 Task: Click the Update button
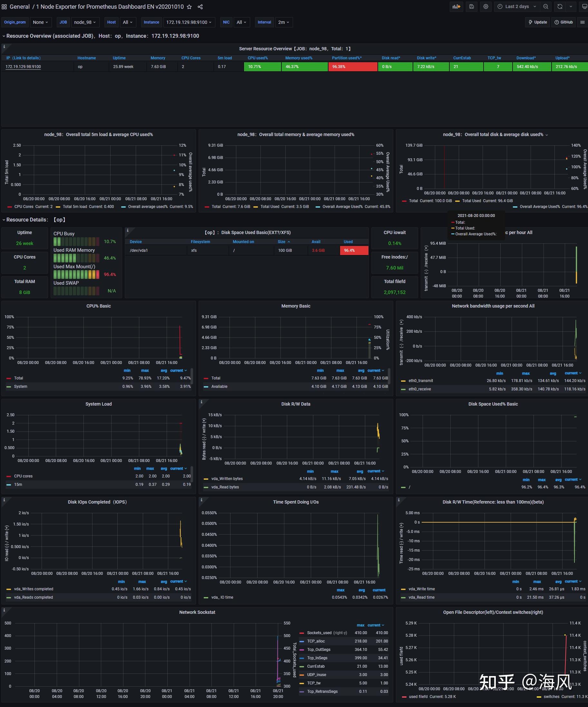tap(537, 22)
